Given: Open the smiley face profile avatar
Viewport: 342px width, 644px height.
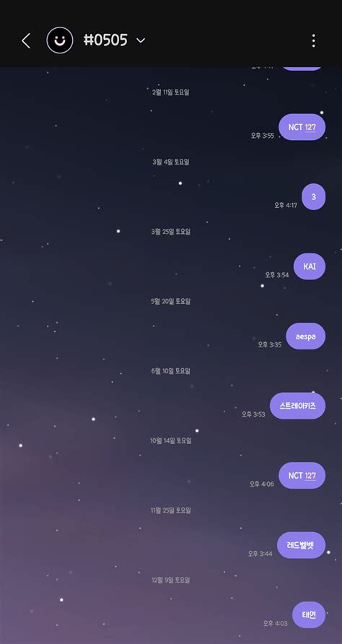Looking at the screenshot, I should [60, 40].
